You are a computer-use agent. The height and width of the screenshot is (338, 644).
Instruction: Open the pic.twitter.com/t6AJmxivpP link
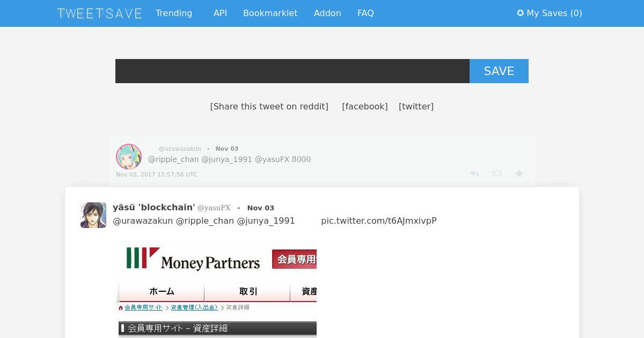pyautogui.click(x=379, y=221)
